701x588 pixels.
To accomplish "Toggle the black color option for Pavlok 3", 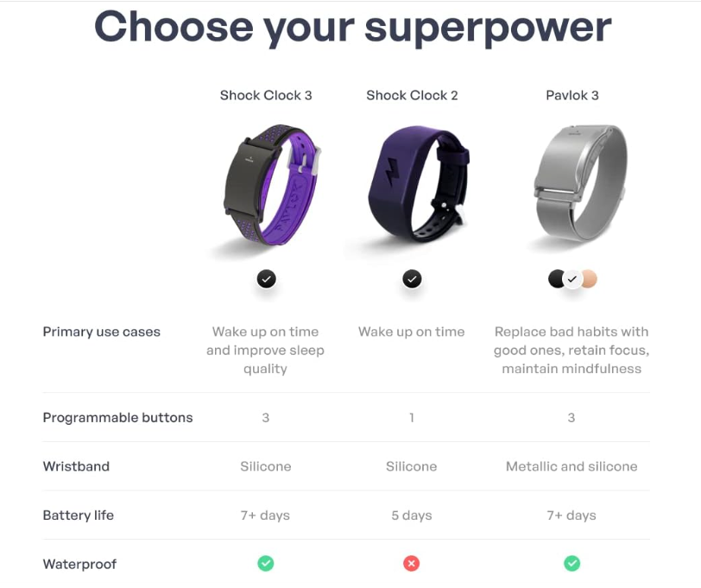I will 558,278.
